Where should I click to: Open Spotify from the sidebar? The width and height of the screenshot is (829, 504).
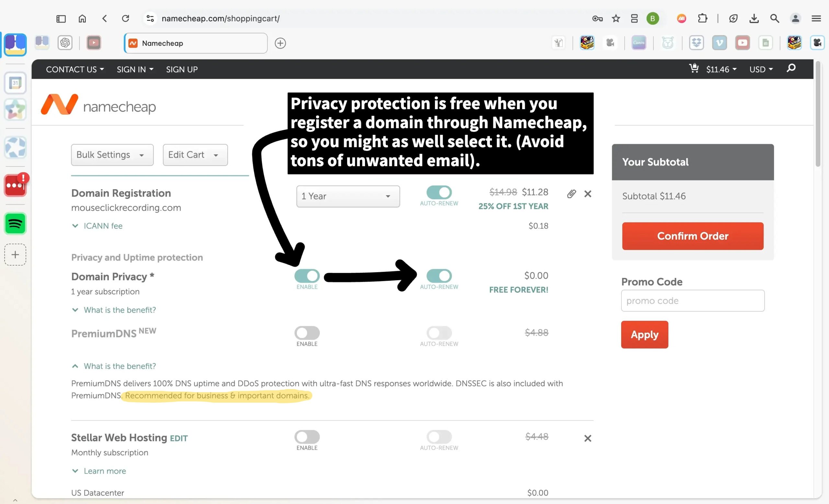15,223
